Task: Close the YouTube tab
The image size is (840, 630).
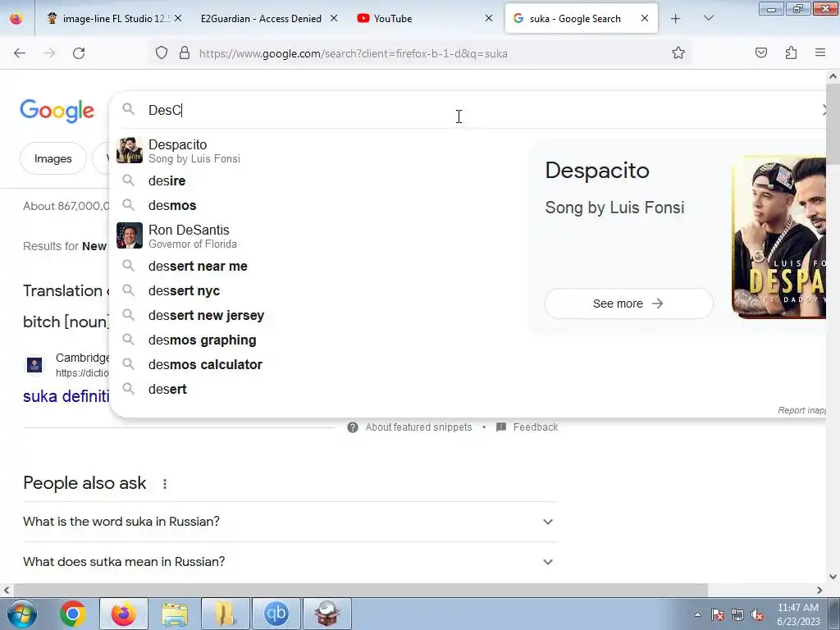Action: click(489, 18)
